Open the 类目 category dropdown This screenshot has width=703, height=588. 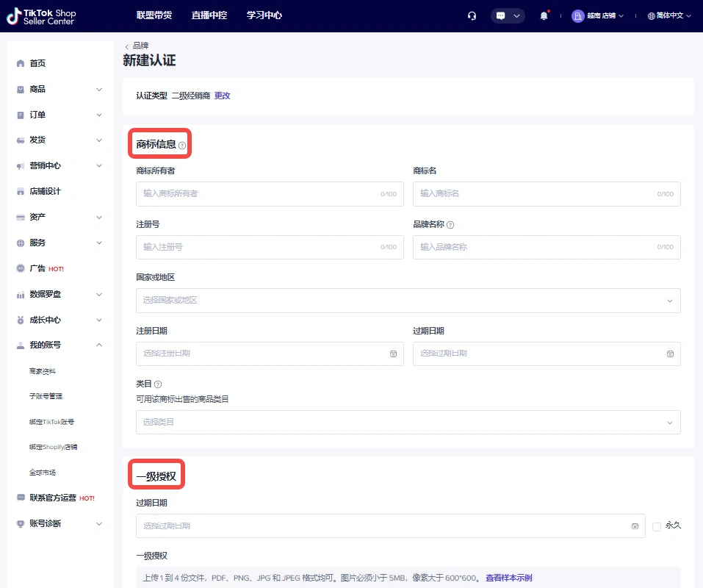click(408, 422)
